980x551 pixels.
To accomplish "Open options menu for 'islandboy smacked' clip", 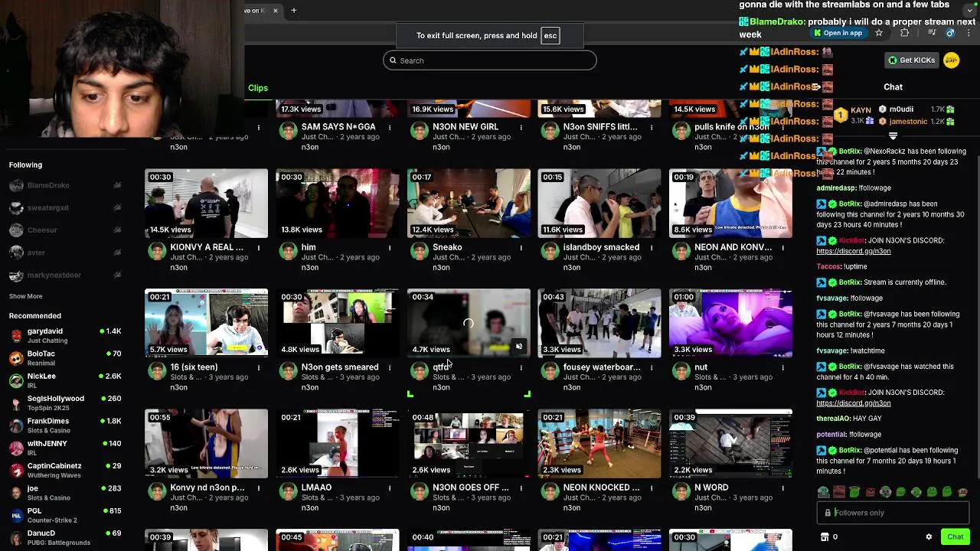I will coord(652,248).
